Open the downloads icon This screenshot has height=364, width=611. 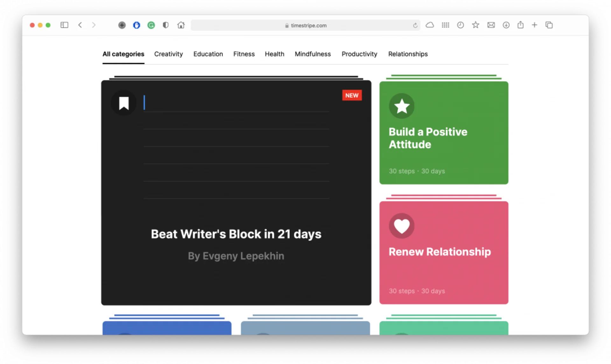[506, 25]
